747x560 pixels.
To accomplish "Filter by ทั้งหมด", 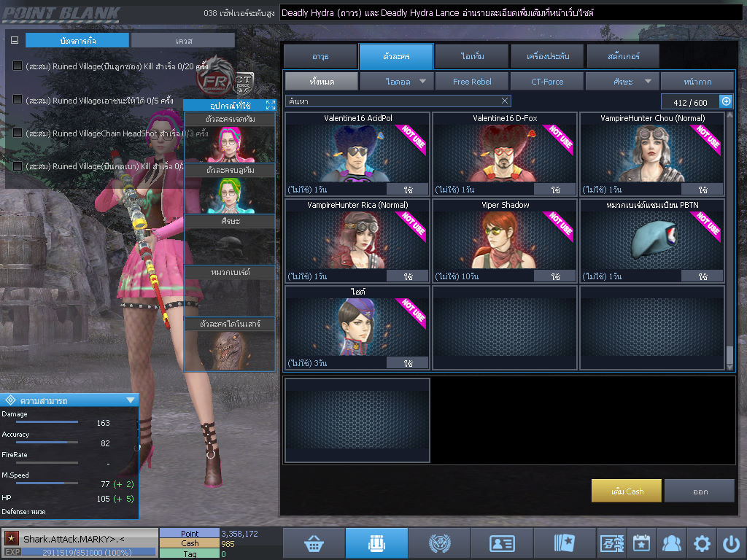I will [x=322, y=82].
